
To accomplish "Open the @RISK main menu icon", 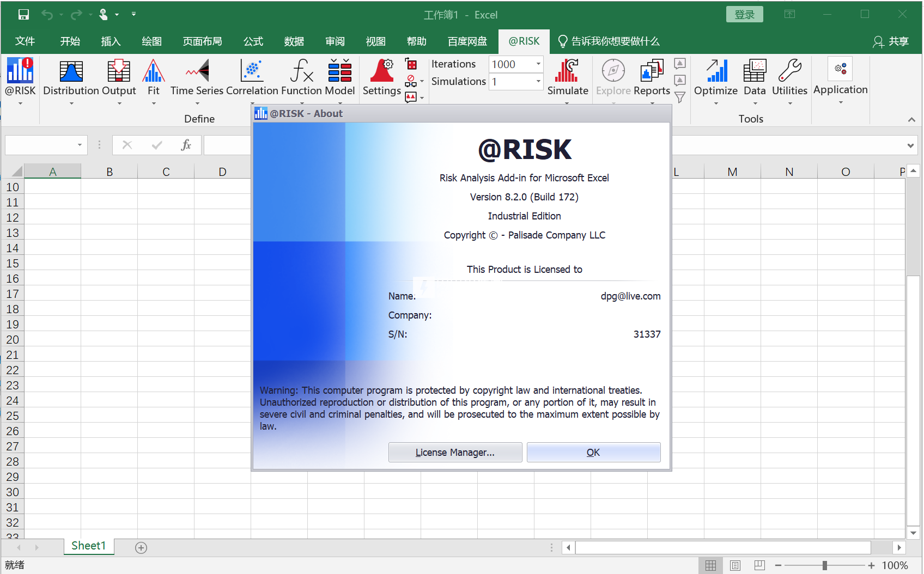I will (x=20, y=71).
